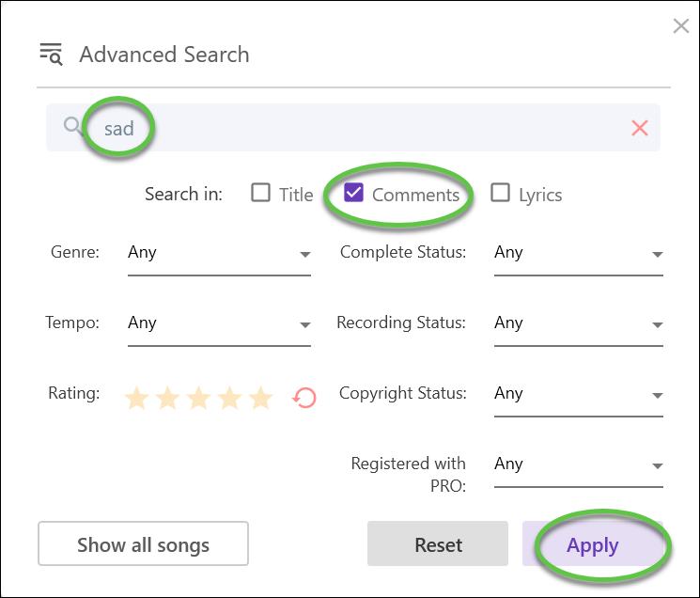
Task: Expand the Tempo dropdown
Action: [219, 323]
